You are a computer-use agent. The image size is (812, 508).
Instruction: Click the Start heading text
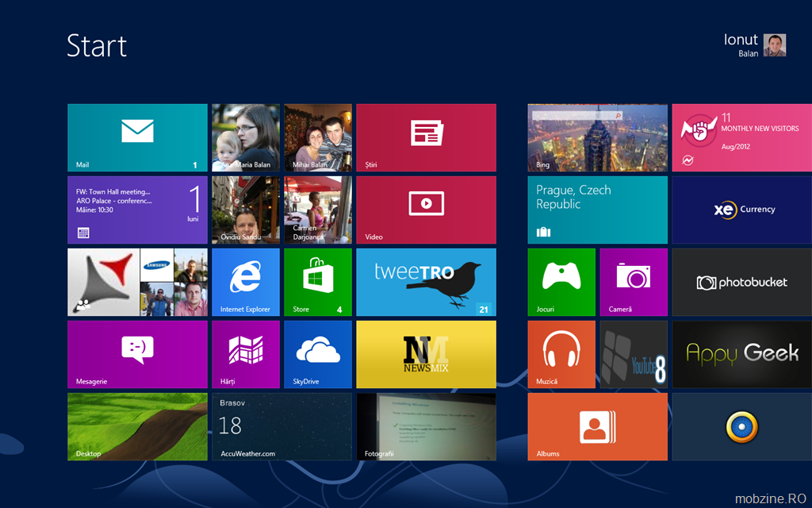[97, 45]
